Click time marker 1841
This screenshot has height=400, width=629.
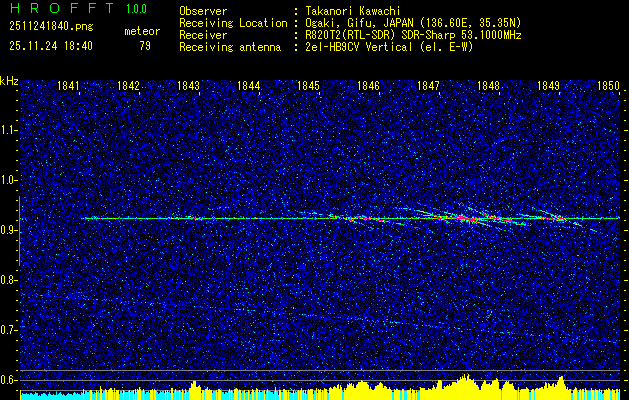[x=68, y=85]
